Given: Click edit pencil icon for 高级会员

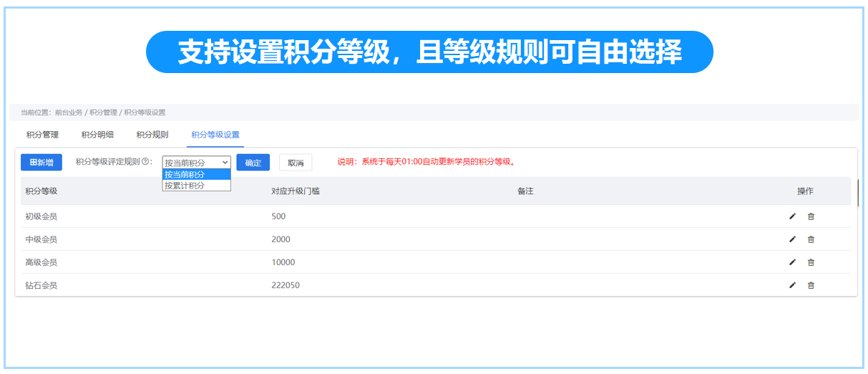Looking at the screenshot, I should (792, 262).
